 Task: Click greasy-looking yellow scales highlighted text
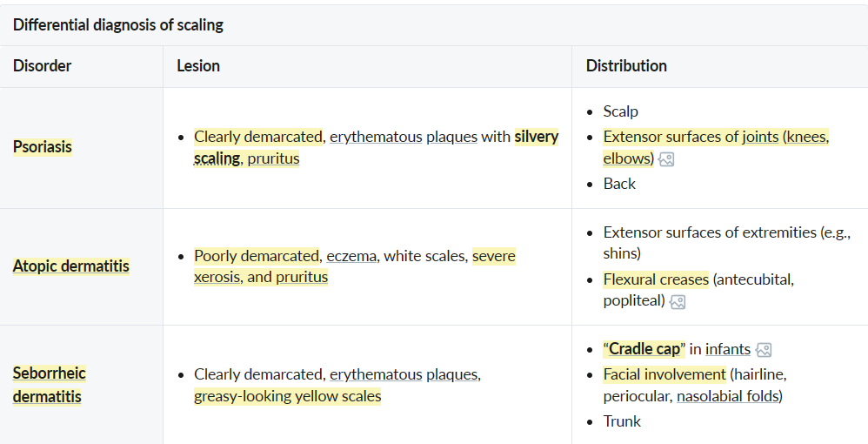pos(287,396)
